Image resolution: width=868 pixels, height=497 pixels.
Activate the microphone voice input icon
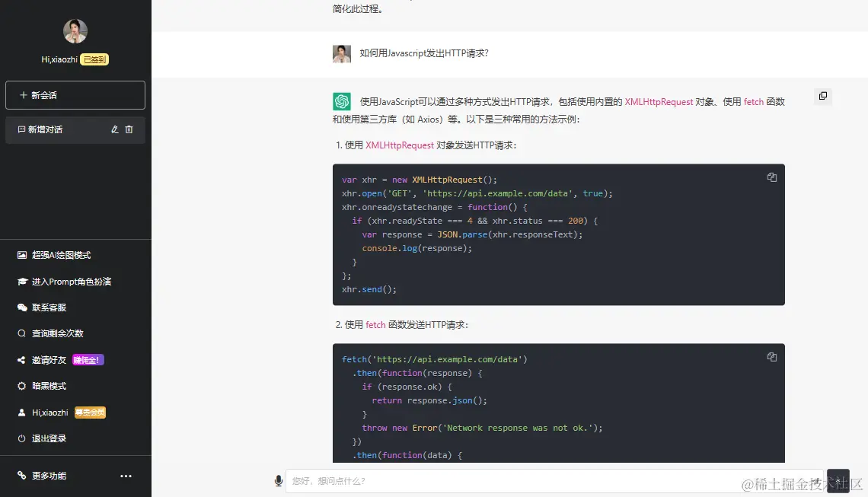[x=278, y=480]
